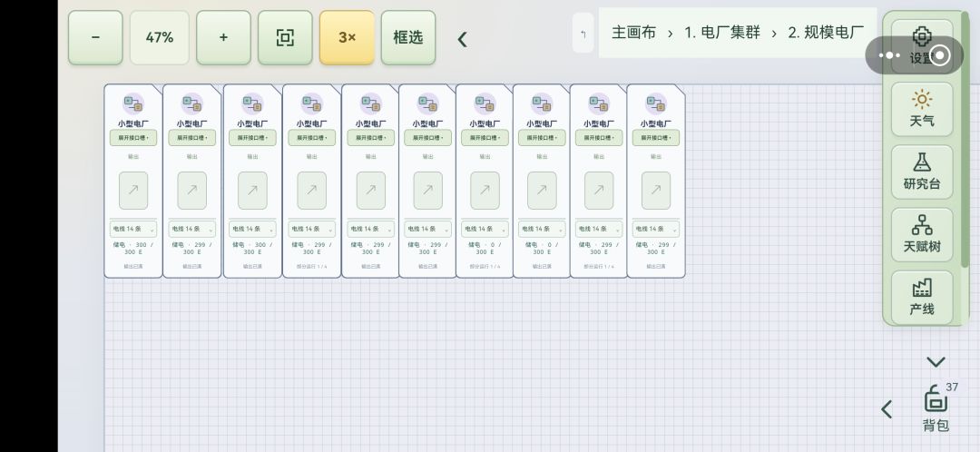The width and height of the screenshot is (980, 452).
Task: Open the 主画布 breadcrumb
Action: click(633, 33)
